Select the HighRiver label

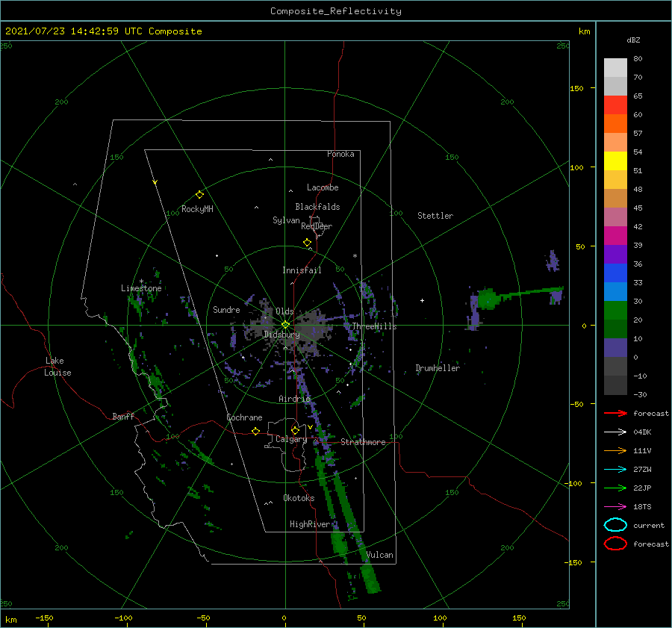(x=309, y=524)
